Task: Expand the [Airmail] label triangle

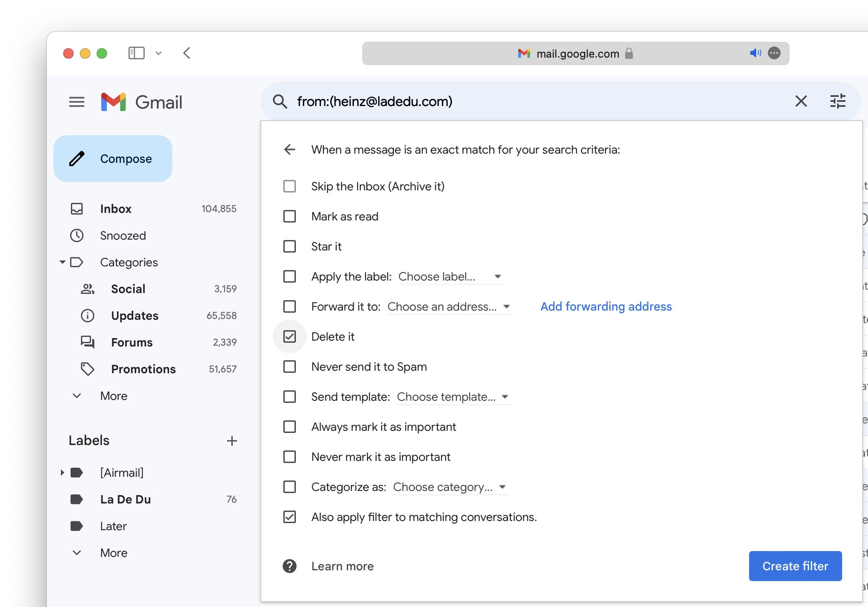Action: [x=62, y=473]
